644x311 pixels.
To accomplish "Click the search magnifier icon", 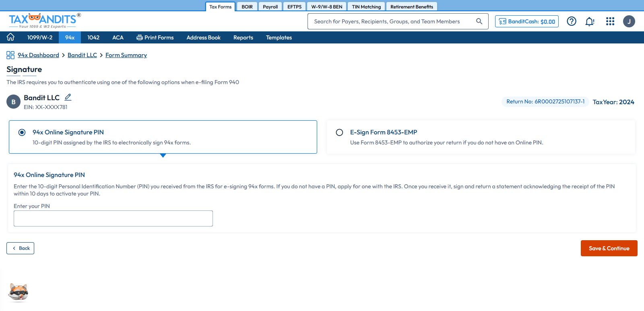I will coord(479,21).
